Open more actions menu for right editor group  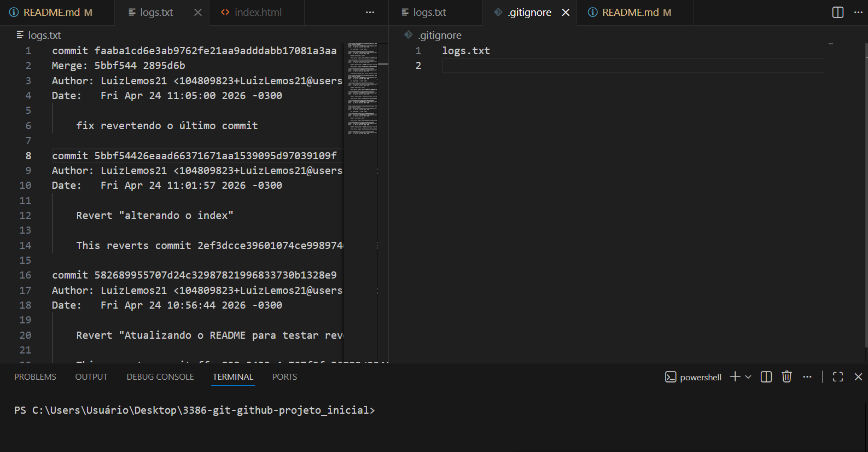(858, 12)
